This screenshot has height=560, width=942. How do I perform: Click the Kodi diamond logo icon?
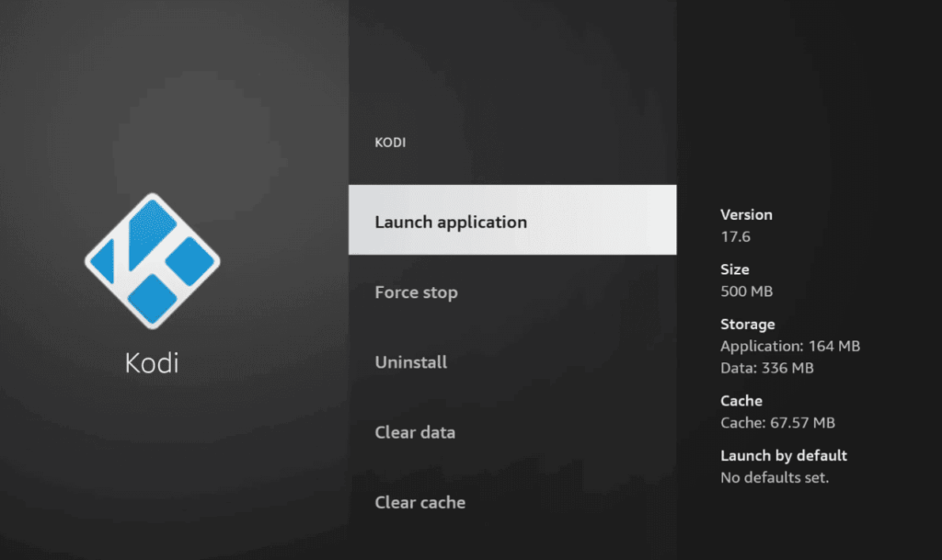coord(152,261)
